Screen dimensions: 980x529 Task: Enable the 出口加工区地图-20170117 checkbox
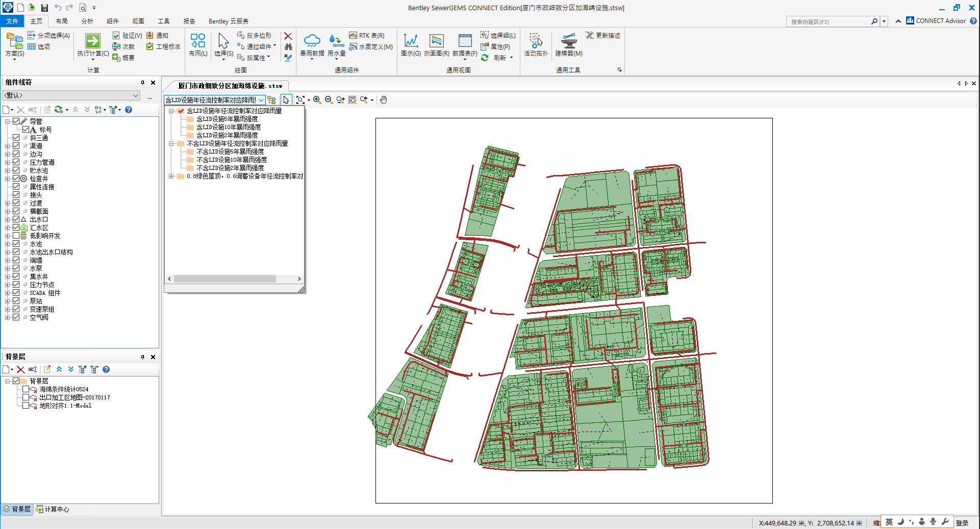(26, 397)
